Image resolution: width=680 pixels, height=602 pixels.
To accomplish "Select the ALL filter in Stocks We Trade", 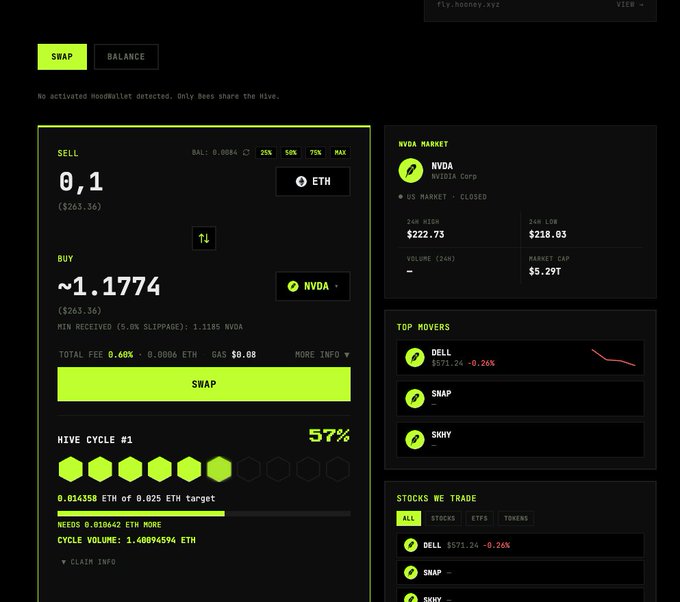I will [x=409, y=518].
